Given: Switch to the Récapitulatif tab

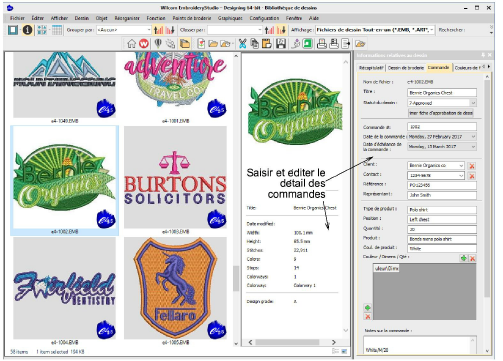Looking at the screenshot, I should [371, 68].
